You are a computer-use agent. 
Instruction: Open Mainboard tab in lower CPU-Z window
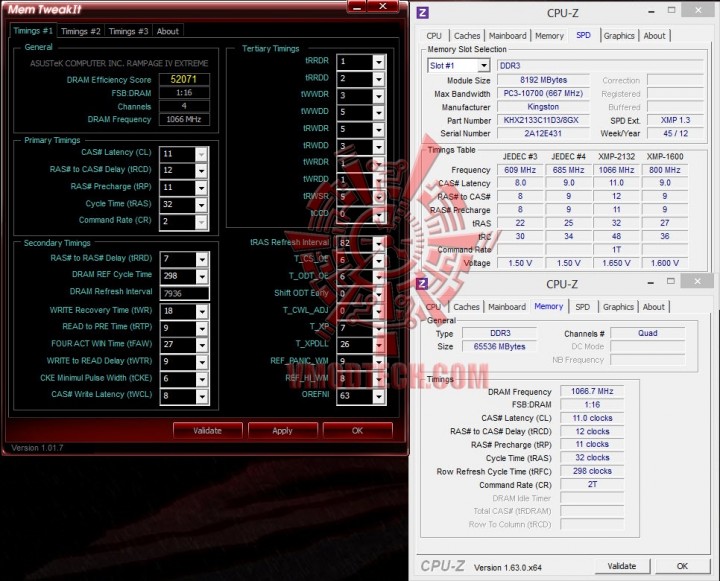coord(507,307)
